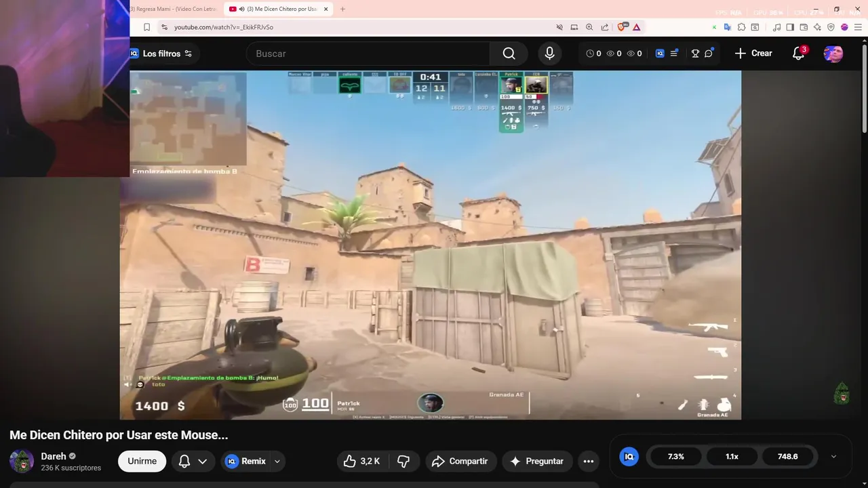Click the vidIQ list icon in toolbar
This screenshot has height=488, width=868.
[x=674, y=53]
